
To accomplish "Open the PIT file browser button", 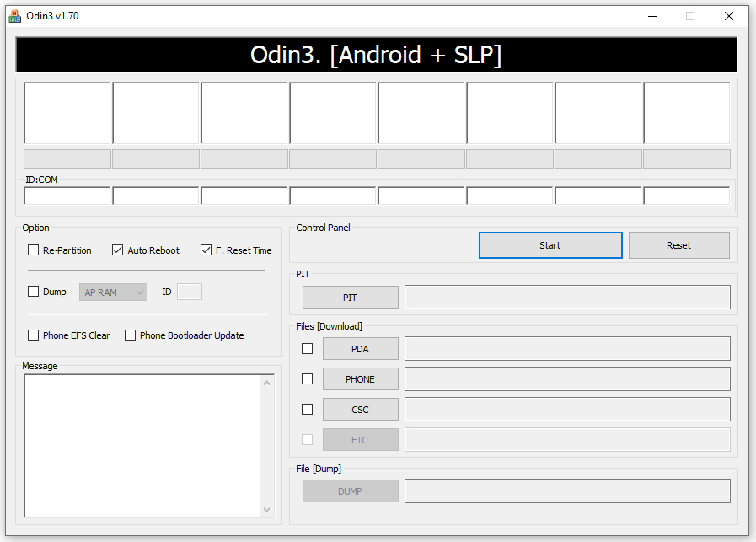I will (350, 297).
